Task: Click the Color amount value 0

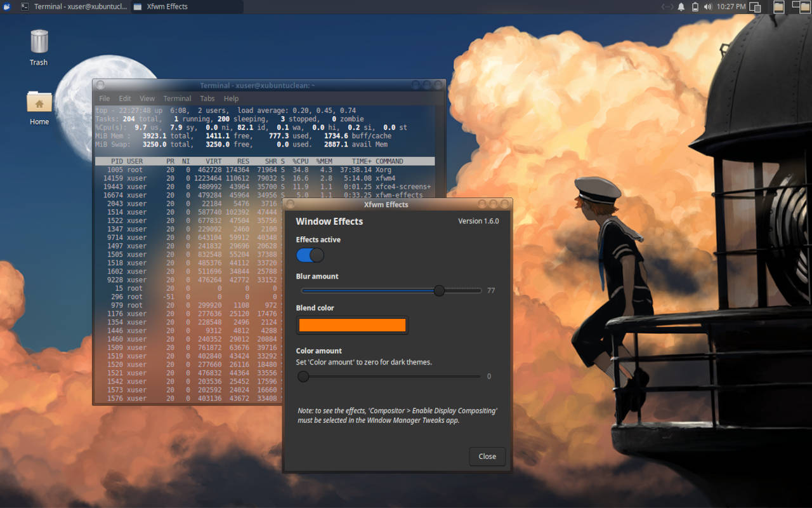Action: (x=489, y=377)
